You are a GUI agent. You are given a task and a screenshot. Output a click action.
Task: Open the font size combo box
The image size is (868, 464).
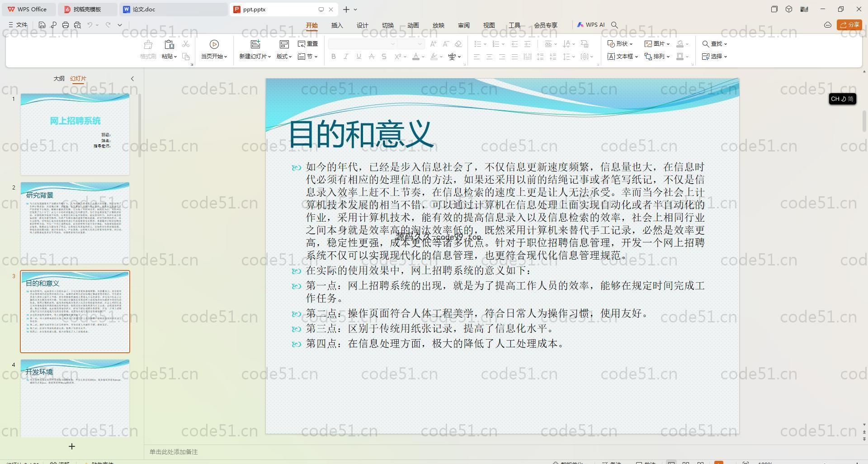[410, 44]
